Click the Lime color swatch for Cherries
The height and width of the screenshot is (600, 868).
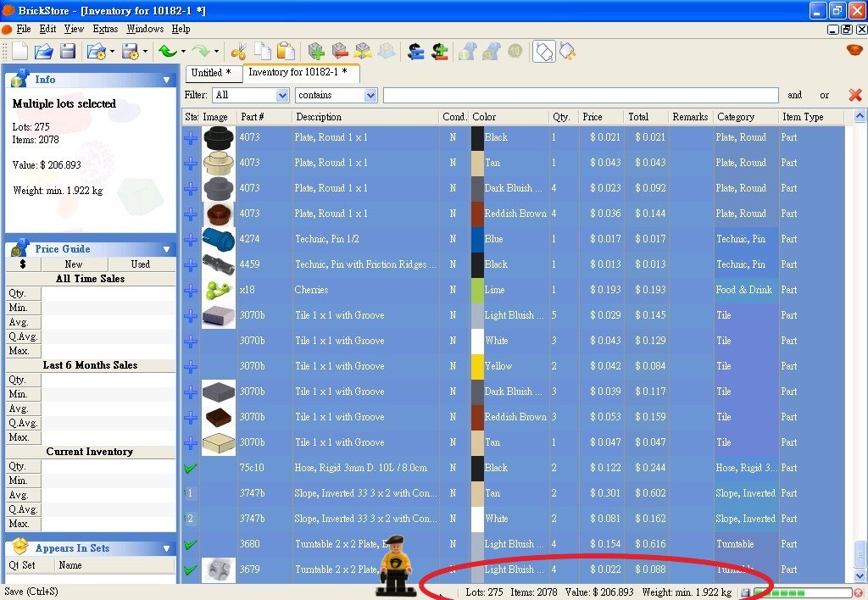click(477, 290)
